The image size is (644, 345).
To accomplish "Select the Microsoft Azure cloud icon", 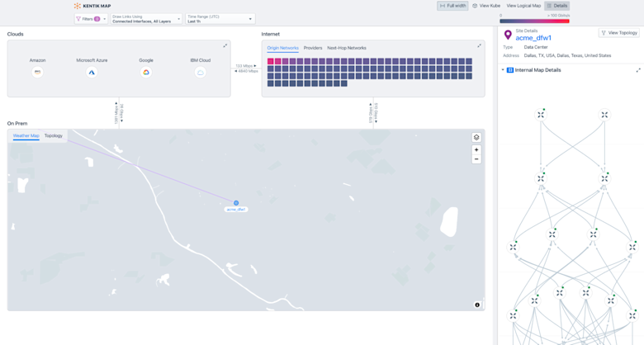I will (x=92, y=73).
